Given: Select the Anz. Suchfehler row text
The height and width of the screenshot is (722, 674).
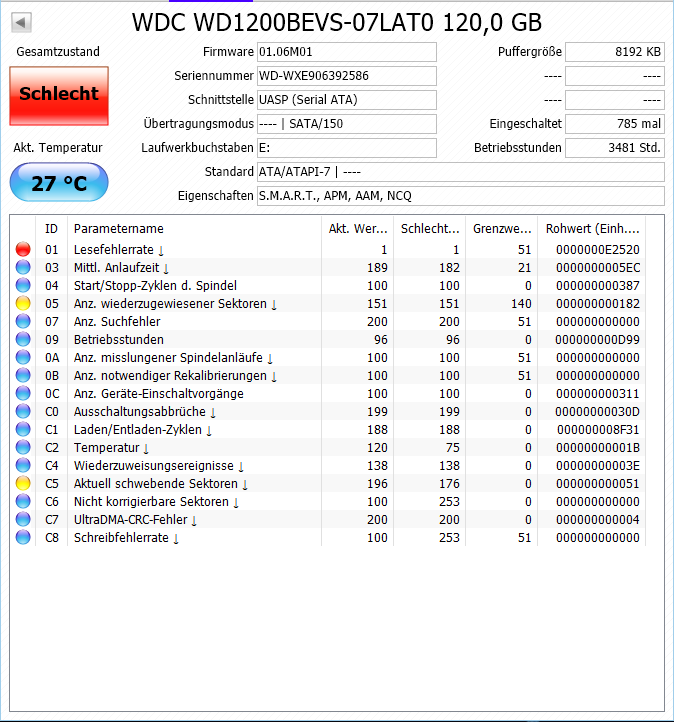Looking at the screenshot, I should click(117, 321).
